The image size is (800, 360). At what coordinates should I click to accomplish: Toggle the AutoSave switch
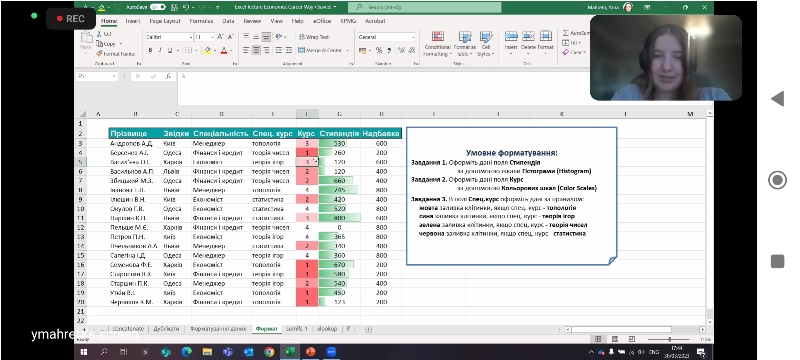[x=158, y=7]
